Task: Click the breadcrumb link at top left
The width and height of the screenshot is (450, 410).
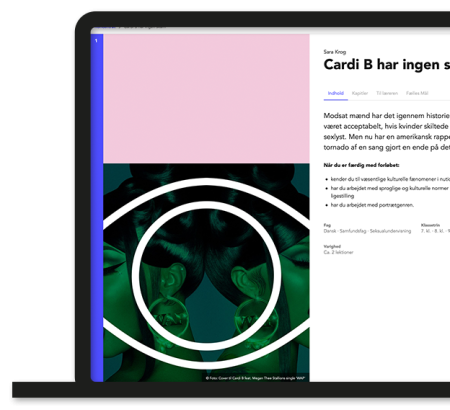Action: click(105, 28)
